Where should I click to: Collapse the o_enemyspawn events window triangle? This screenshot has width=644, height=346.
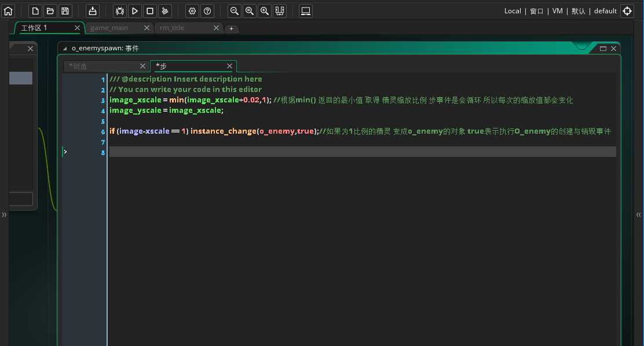click(x=64, y=49)
